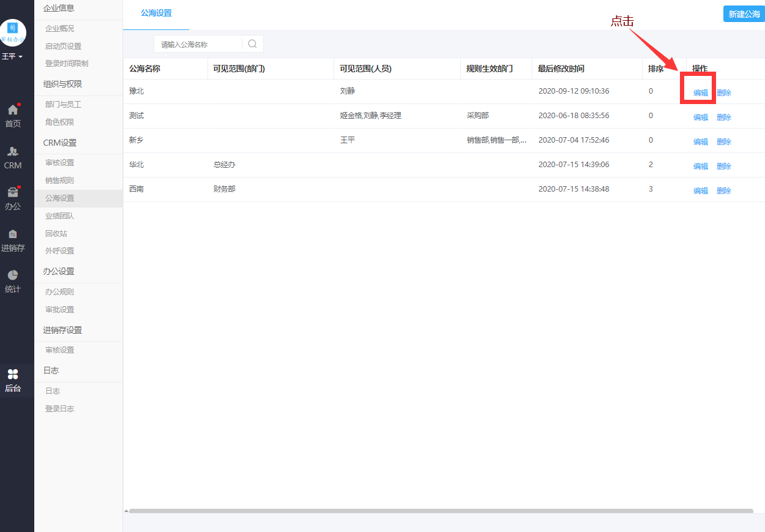The image size is (765, 532).
Task: Click the 公海名称 column header
Action: [144, 69]
